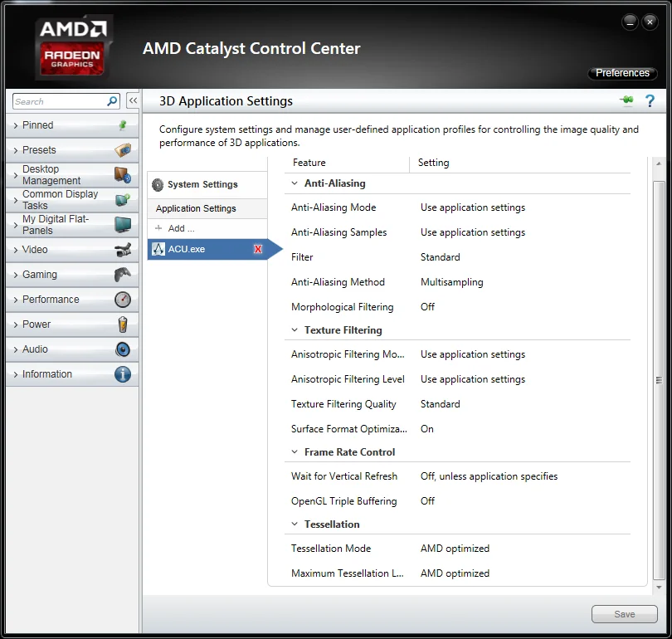Open the Anti-Aliasing Mode setting dropdown
672x639 pixels.
(473, 207)
